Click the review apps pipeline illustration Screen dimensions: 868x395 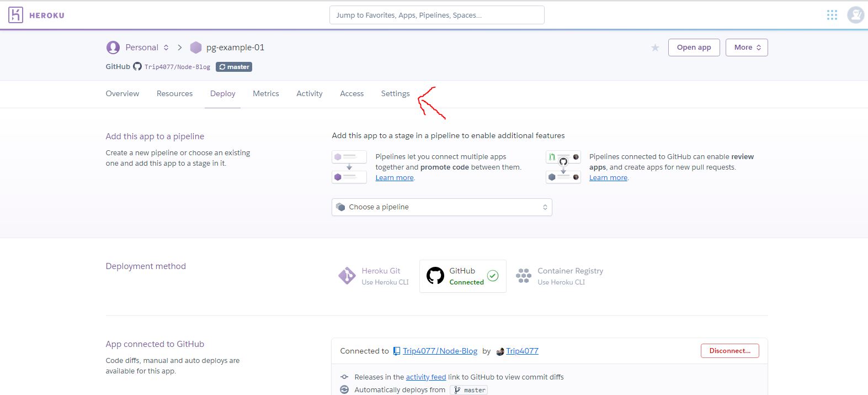coord(563,167)
